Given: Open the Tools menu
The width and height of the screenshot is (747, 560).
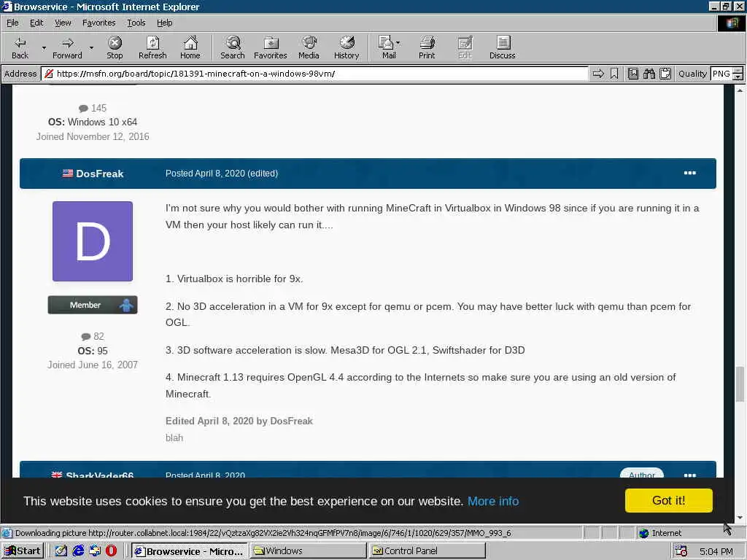Looking at the screenshot, I should point(136,23).
